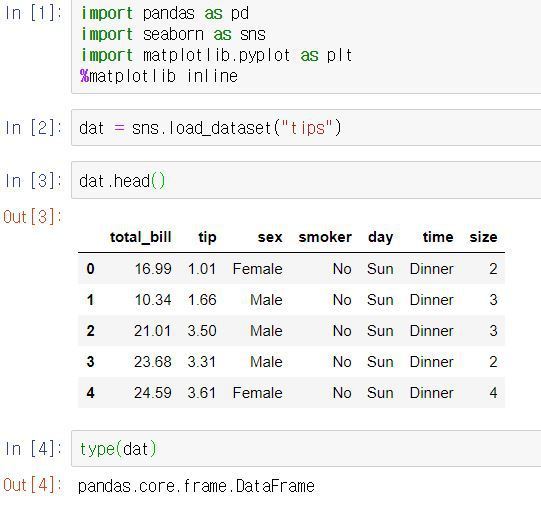Image resolution: width=541 pixels, height=509 pixels.
Task: Click the total_bill value 16.99
Action: point(153,269)
